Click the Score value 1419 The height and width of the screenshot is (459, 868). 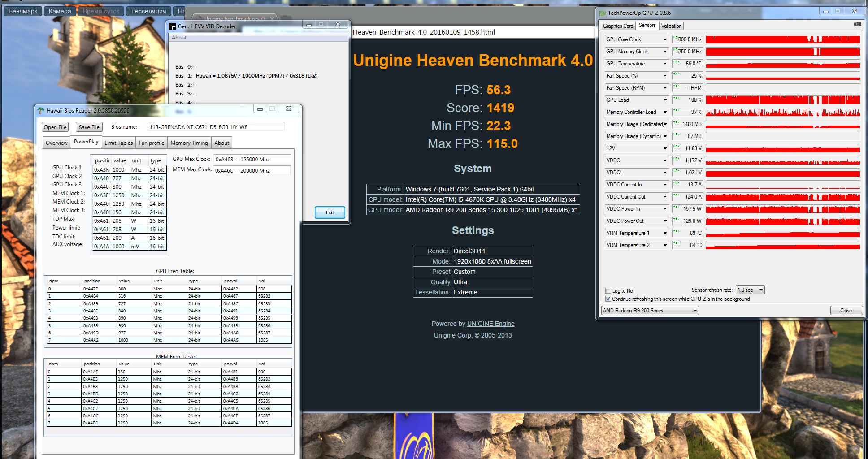click(x=500, y=108)
